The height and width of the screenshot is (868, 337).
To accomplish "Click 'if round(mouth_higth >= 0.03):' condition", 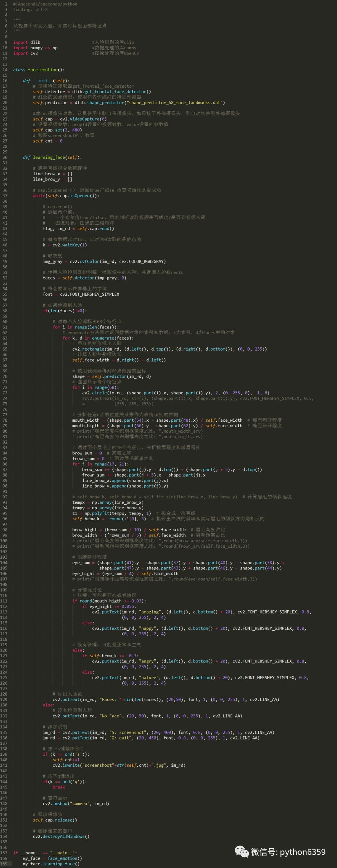I will (x=109, y=601).
